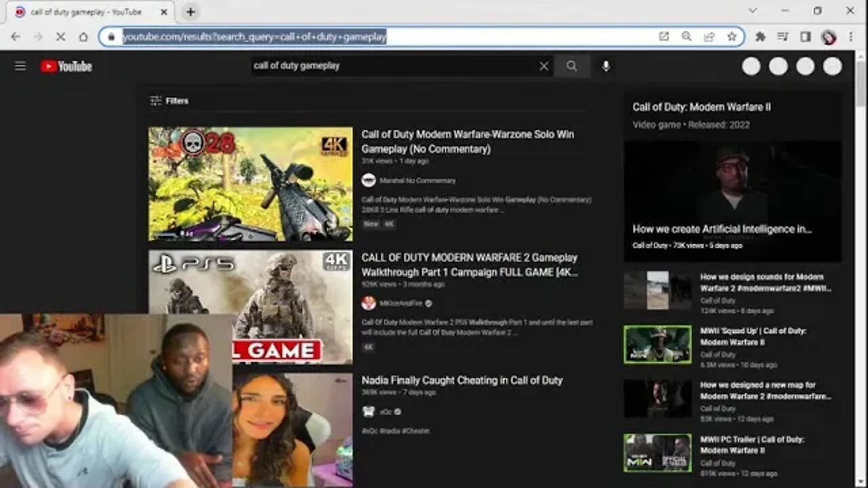Share this page from the address bar

tap(709, 37)
